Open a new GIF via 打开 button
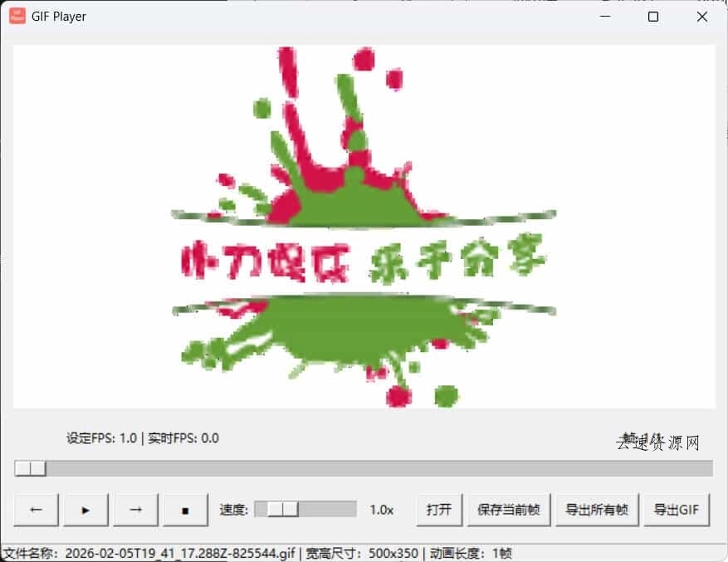The width and height of the screenshot is (728, 562). (439, 510)
